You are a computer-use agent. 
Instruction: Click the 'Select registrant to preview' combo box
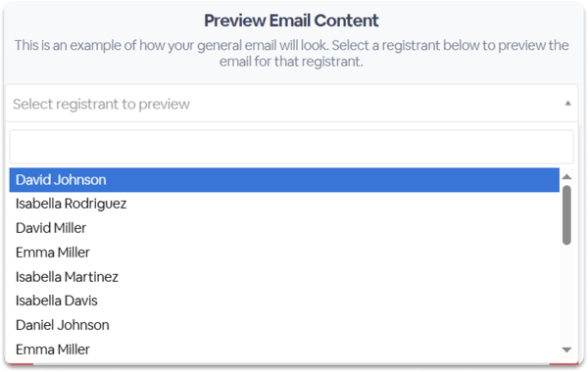[x=291, y=104]
